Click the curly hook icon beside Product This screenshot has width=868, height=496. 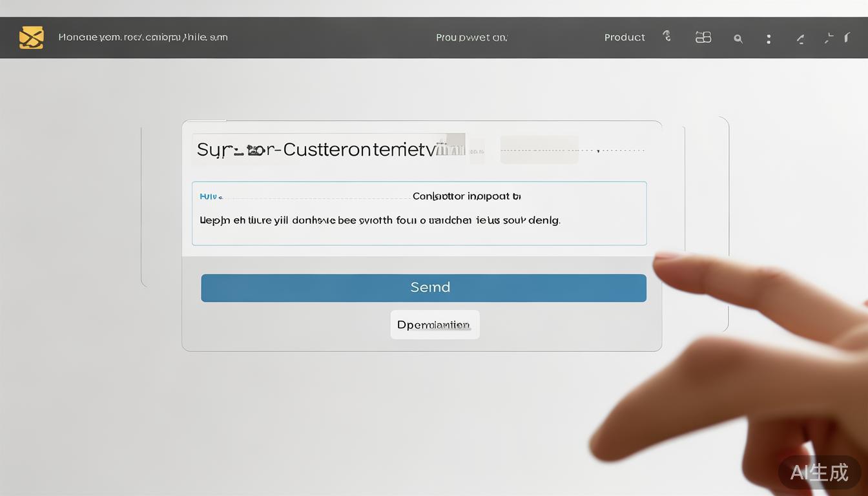[667, 36]
